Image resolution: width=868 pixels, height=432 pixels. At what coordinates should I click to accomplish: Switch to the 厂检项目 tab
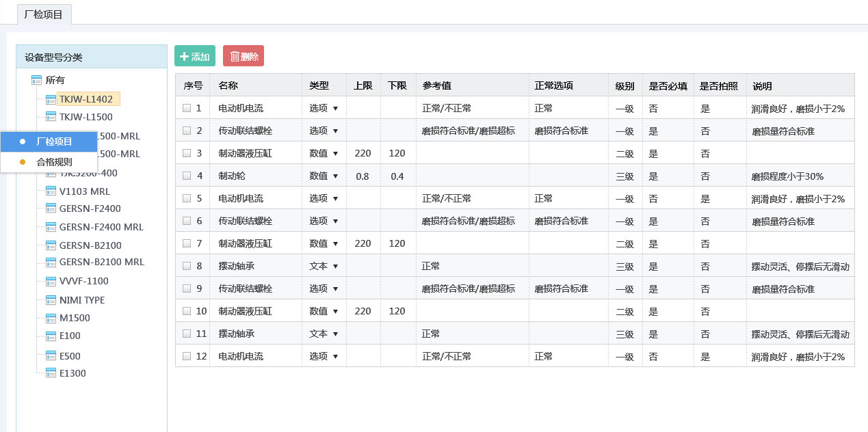click(44, 14)
